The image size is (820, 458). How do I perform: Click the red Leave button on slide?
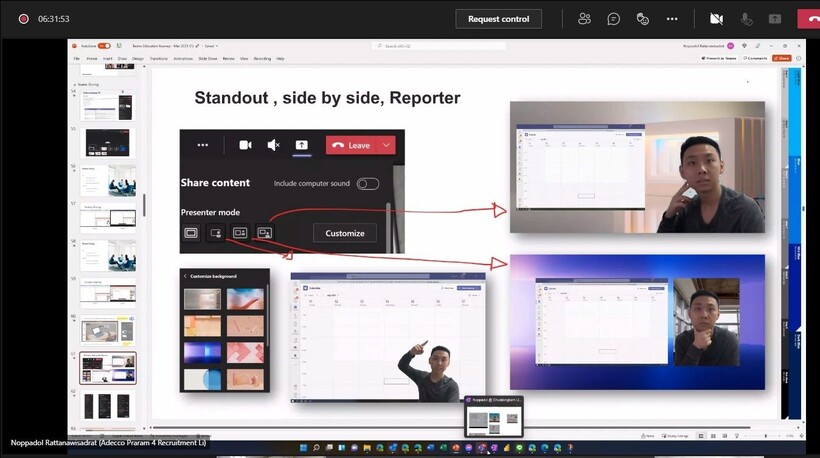pos(351,145)
